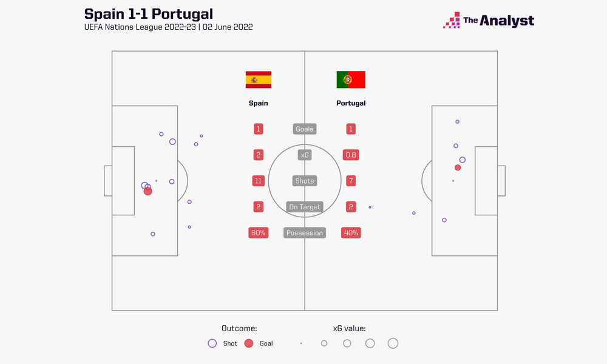Click the largest xG value legend circle
This screenshot has width=607, height=364.
[393, 343]
